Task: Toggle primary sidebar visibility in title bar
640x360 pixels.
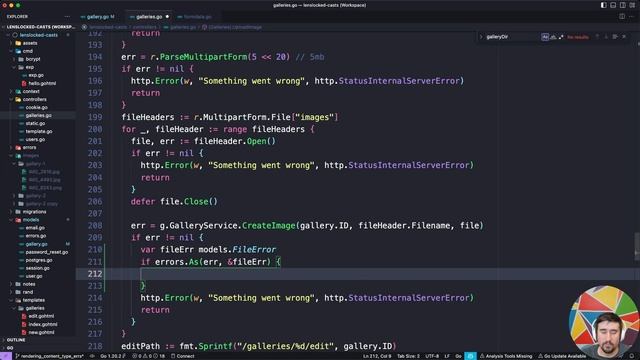Action: pyautogui.click(x=604, y=5)
